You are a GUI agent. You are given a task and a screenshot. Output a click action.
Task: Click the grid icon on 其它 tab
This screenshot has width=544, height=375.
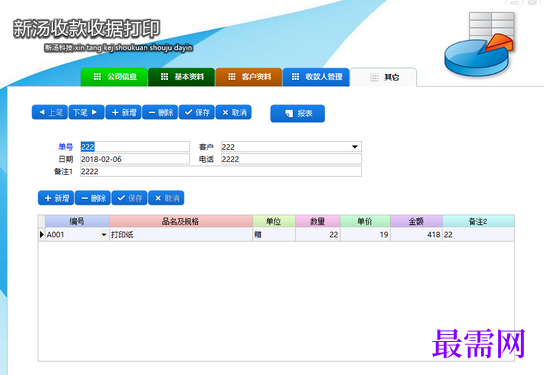(374, 77)
